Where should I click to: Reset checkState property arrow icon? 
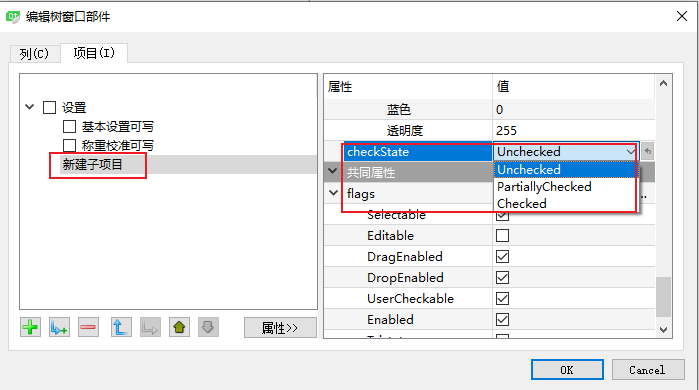pos(647,152)
